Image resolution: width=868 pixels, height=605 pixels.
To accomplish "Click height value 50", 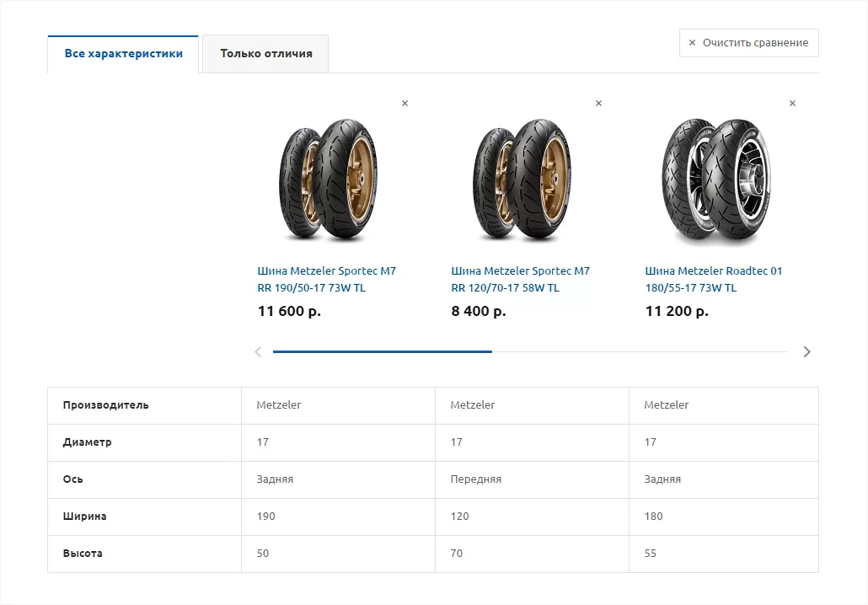I will (262, 553).
